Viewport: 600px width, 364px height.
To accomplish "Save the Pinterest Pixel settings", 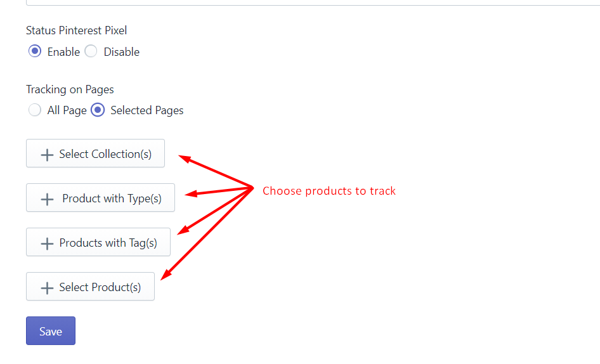I will coord(51,330).
